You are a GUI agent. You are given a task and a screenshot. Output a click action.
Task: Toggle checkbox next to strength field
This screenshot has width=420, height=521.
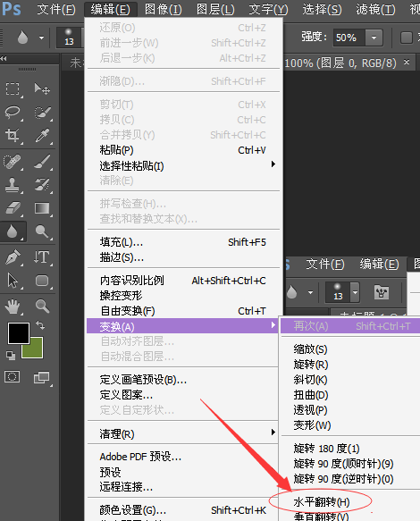tap(407, 38)
